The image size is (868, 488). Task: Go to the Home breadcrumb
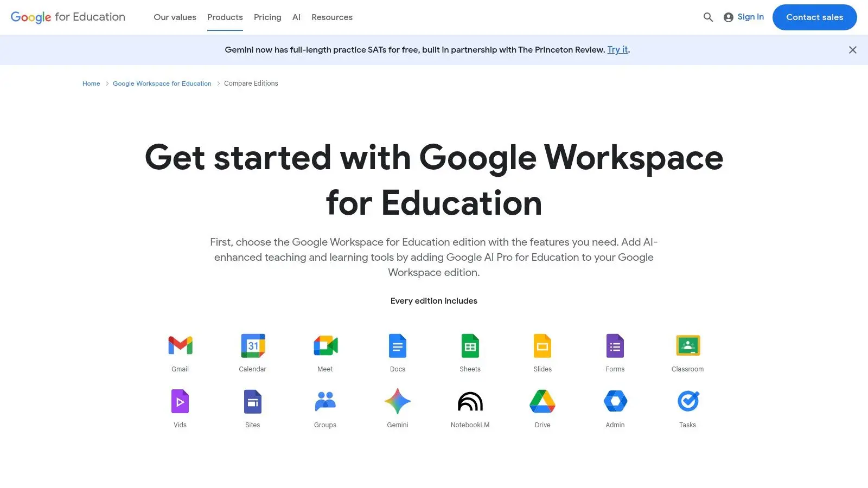coord(91,84)
